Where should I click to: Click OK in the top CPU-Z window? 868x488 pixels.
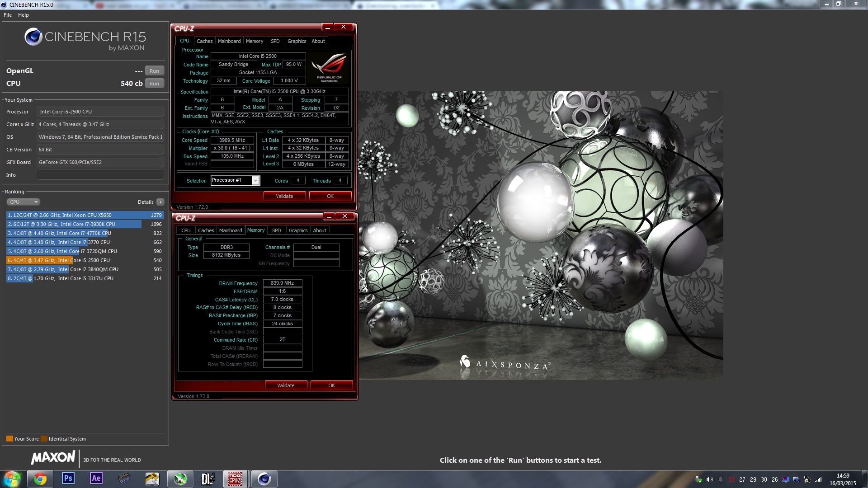330,196
